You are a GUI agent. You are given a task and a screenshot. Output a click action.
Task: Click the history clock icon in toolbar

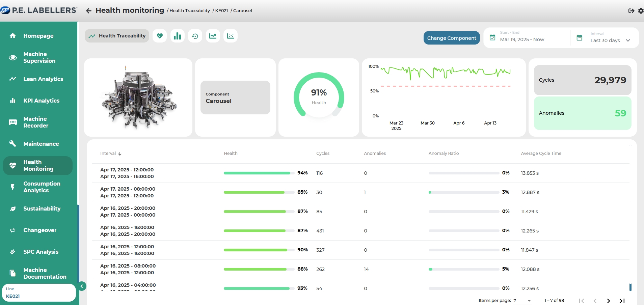[x=195, y=36]
